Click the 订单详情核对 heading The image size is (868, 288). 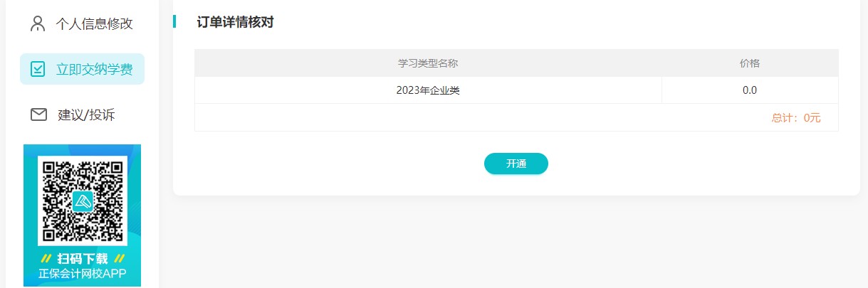pyautogui.click(x=235, y=22)
